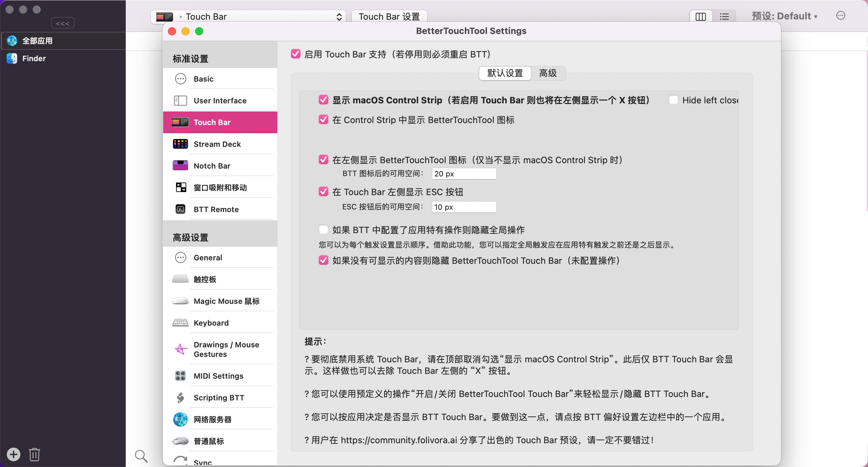The width and height of the screenshot is (868, 467).
Task: Switch to 默认设置 tab
Action: click(x=505, y=73)
